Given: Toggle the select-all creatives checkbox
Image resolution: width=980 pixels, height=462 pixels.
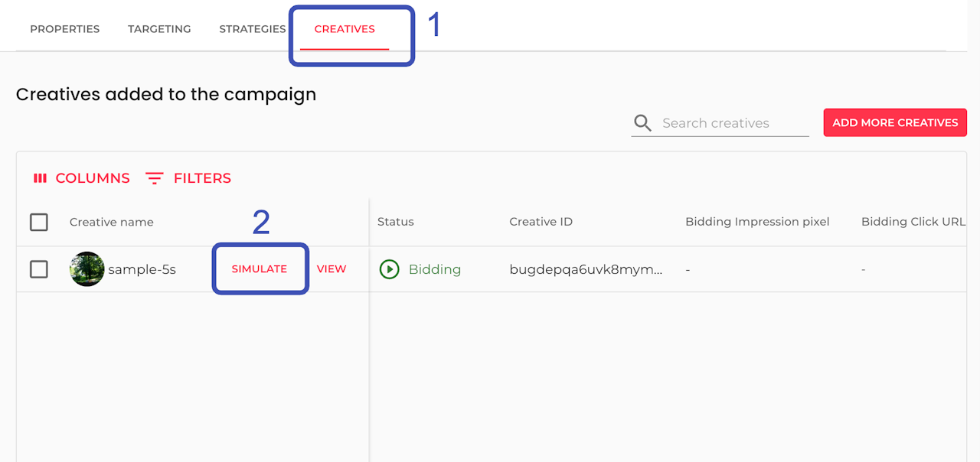Looking at the screenshot, I should pos(39,222).
